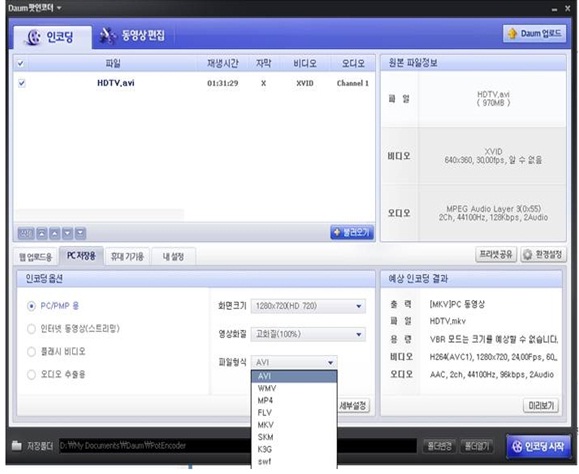The width and height of the screenshot is (579, 474).
Task: Open the 화면크기 1280x720 dropdown
Action: pyautogui.click(x=308, y=306)
